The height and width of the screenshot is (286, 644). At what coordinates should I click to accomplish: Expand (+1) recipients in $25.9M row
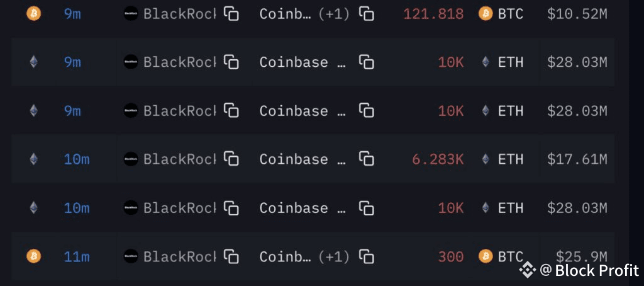334,257
